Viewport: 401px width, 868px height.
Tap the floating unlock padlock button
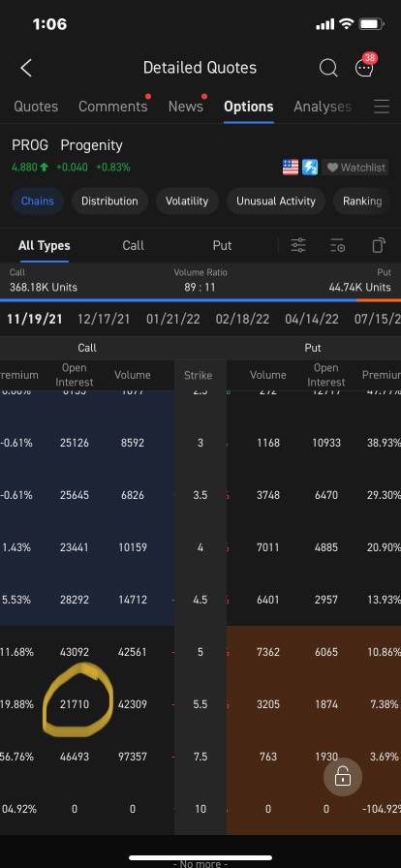pos(343,777)
